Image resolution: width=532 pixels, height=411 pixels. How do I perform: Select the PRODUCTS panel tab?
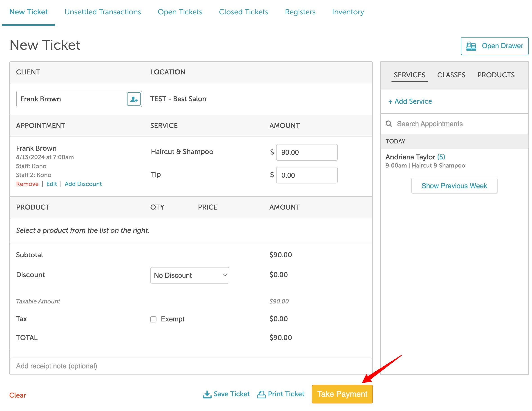coord(496,75)
